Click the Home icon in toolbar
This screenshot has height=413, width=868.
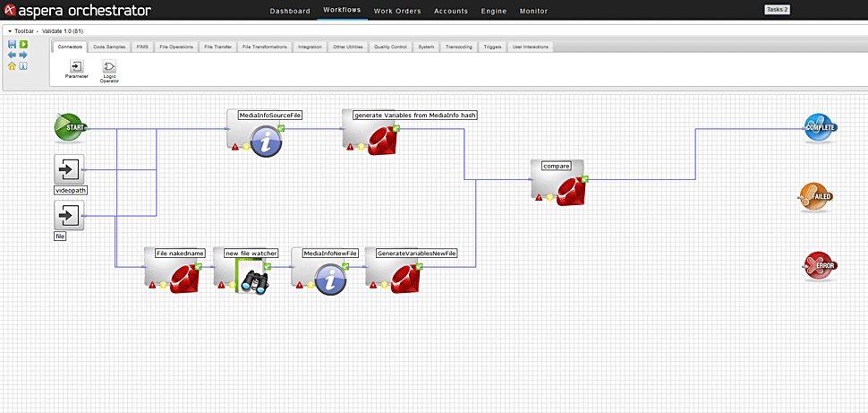12,65
